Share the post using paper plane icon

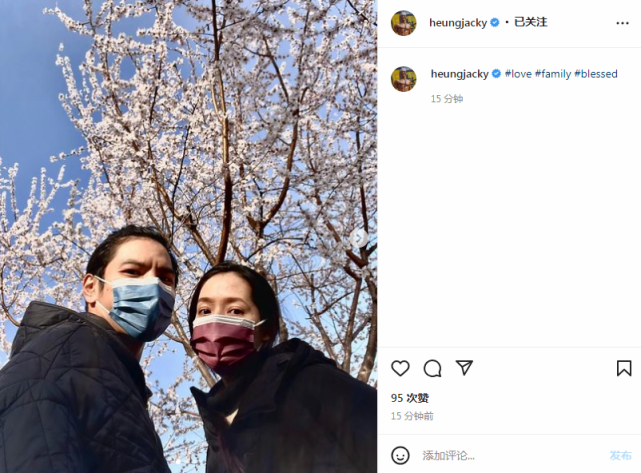pos(464,368)
